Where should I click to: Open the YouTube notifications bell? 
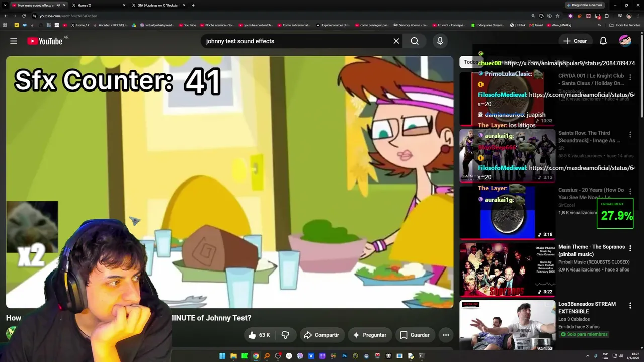coord(603,41)
